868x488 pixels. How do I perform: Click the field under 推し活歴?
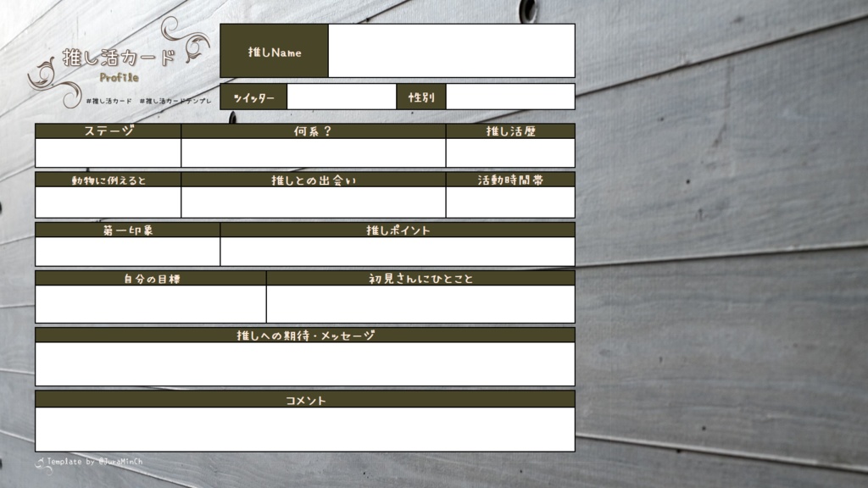510,152
